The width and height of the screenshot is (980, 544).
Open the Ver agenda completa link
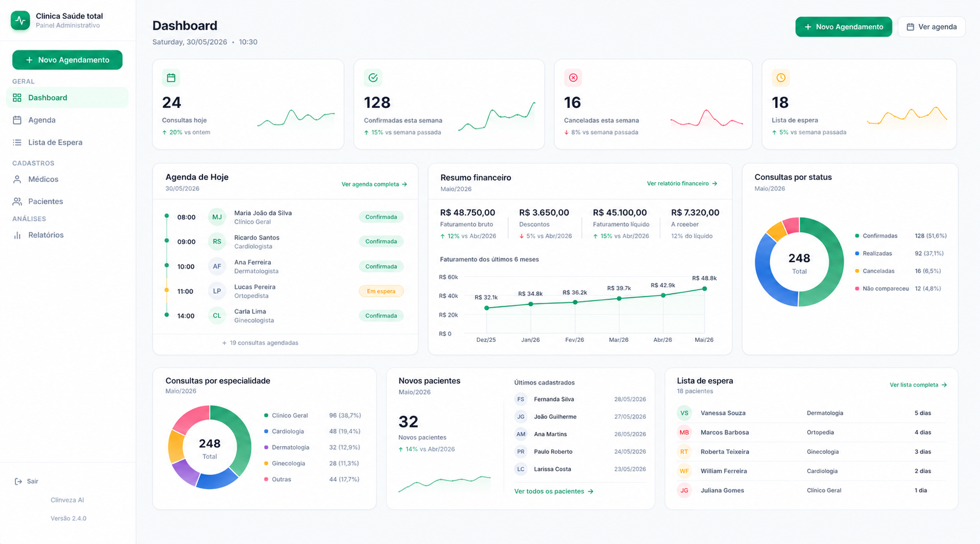point(374,184)
